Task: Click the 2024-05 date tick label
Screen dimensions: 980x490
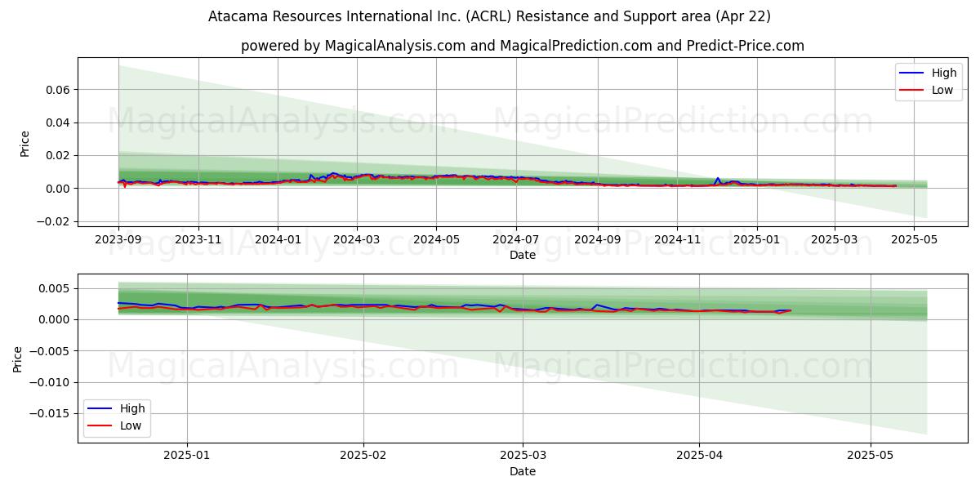Action: [x=435, y=240]
